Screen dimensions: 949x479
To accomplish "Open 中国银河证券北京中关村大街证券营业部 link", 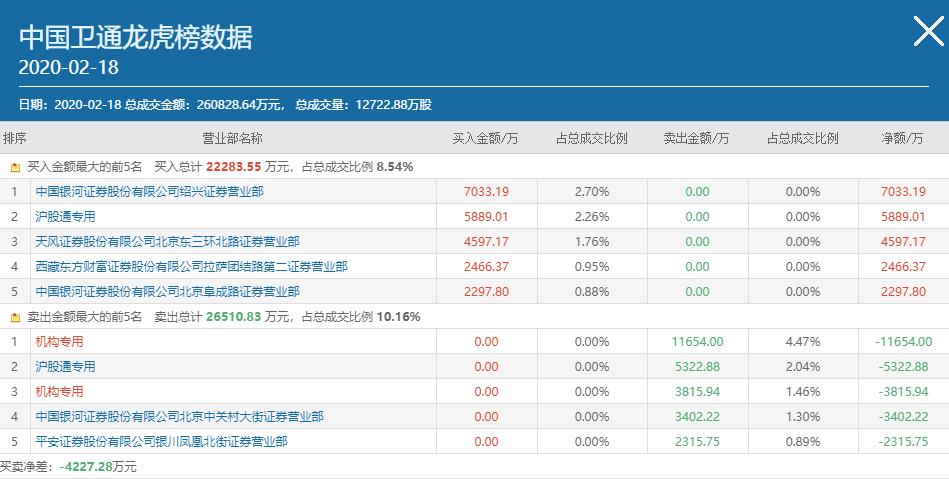I will 179,416.
